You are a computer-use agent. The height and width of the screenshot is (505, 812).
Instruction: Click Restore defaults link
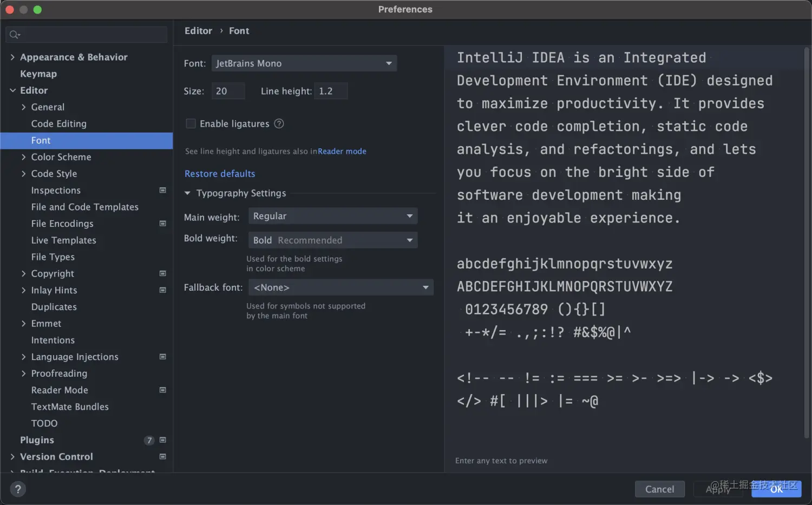click(x=220, y=174)
